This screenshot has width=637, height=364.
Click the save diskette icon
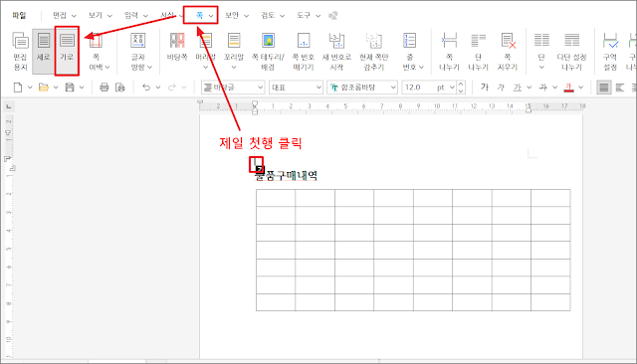[70, 88]
